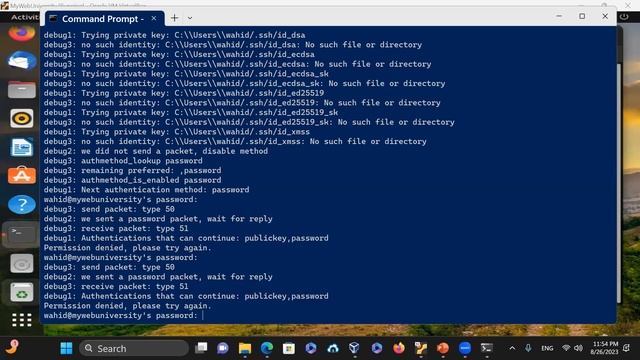
Task: Show Applications grid in the dock
Action: click(x=22, y=320)
